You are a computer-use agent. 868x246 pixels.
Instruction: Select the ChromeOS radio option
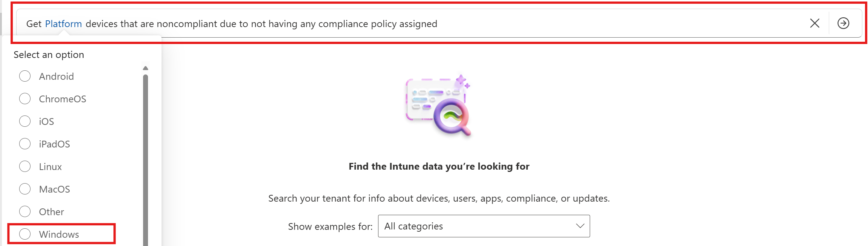click(25, 99)
